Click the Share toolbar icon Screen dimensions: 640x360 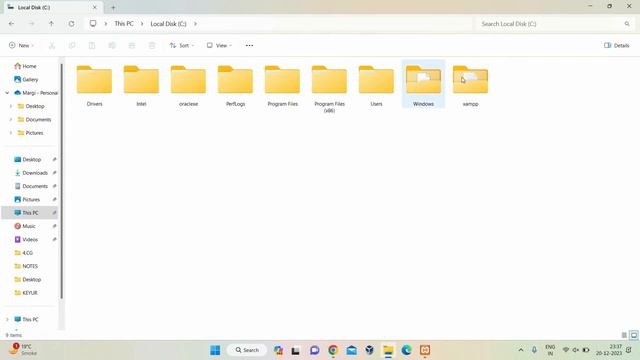click(x=132, y=45)
